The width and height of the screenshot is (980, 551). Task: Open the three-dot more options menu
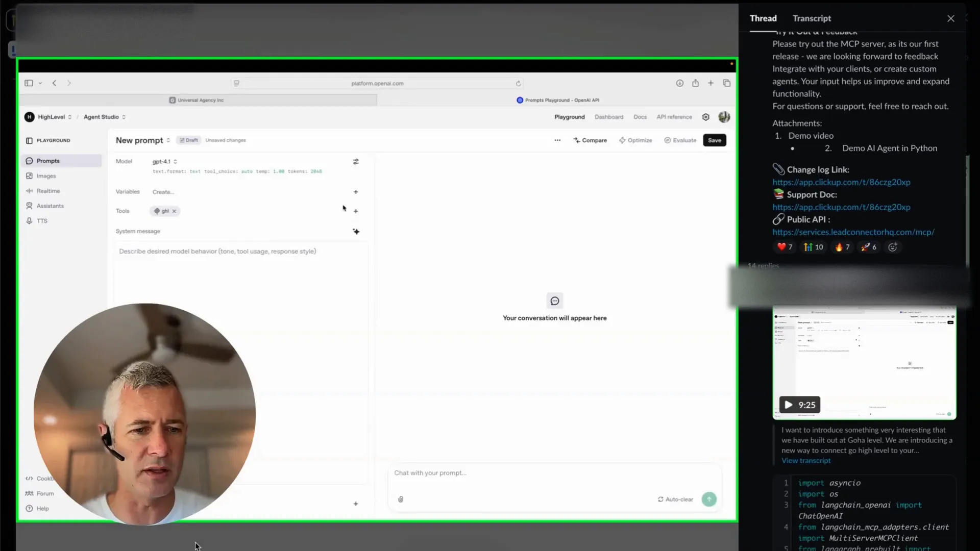click(557, 140)
